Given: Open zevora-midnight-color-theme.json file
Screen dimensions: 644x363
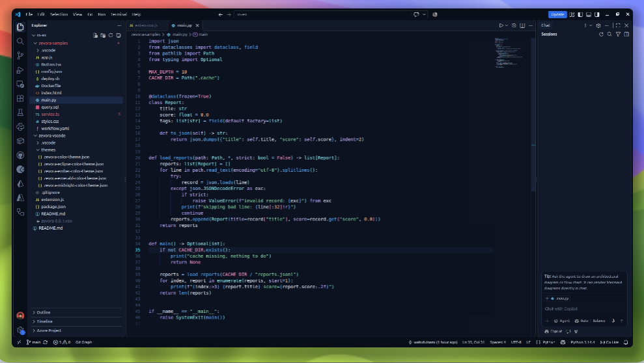Looking at the screenshot, I should pos(76,185).
